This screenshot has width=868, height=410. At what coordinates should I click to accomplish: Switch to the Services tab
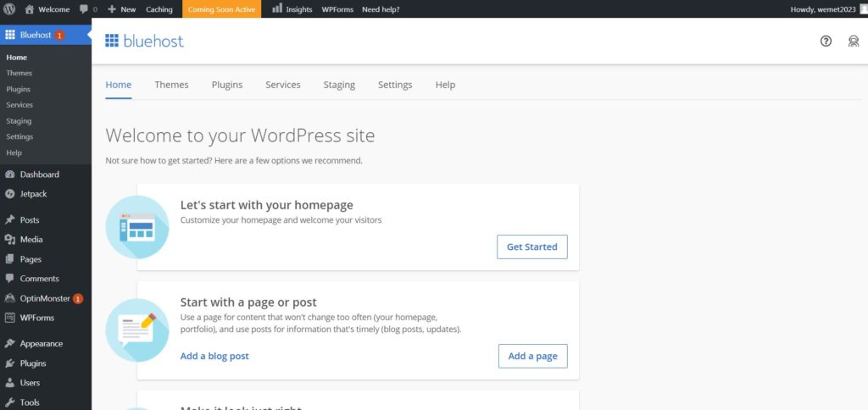(283, 85)
